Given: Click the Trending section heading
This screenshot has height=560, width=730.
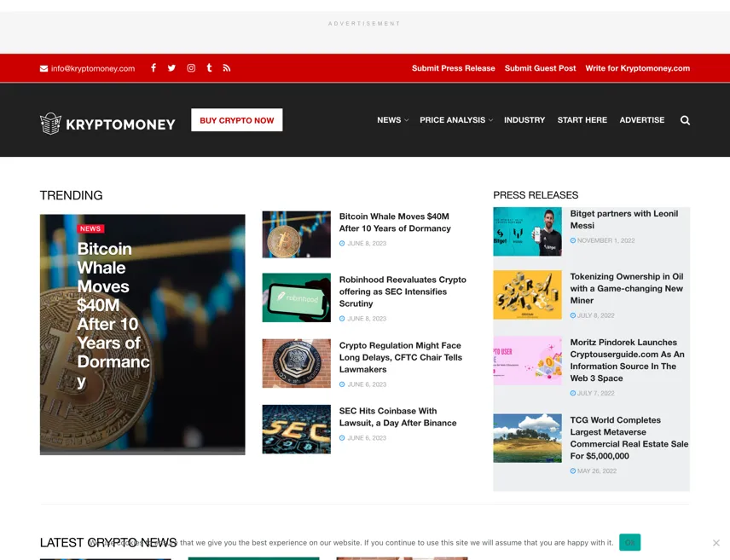Looking at the screenshot, I should pos(72,195).
